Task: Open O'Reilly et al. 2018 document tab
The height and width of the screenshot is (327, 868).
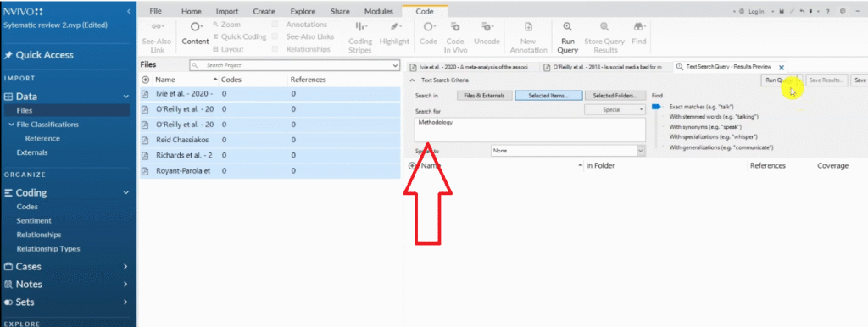Action: coord(604,67)
